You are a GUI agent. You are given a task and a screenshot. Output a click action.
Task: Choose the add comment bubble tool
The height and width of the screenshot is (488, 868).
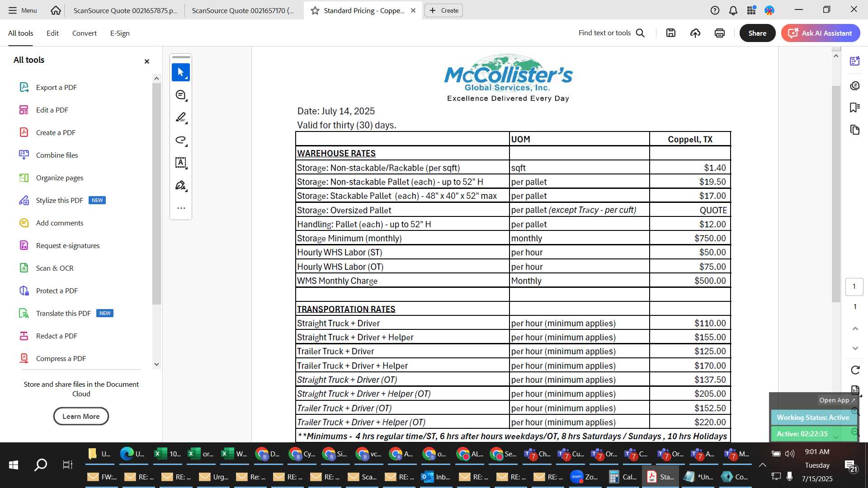pos(181,95)
